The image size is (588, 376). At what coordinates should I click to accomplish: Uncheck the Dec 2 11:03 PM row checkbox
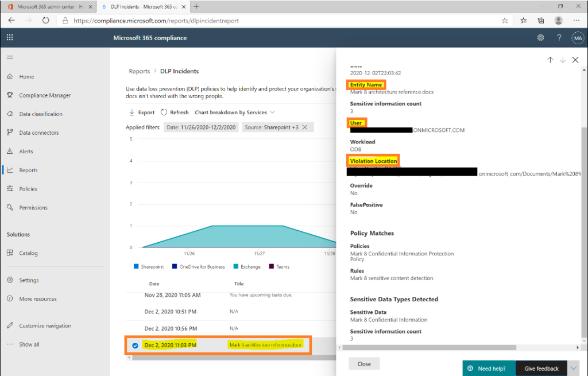pos(136,346)
